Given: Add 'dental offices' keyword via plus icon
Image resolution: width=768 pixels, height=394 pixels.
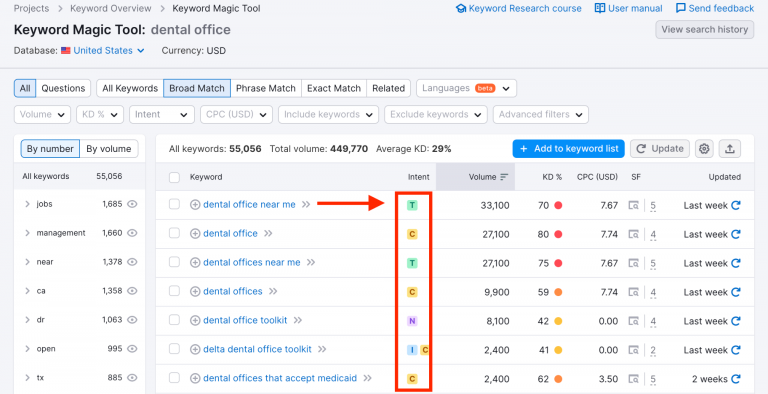Looking at the screenshot, I should click(x=195, y=292).
